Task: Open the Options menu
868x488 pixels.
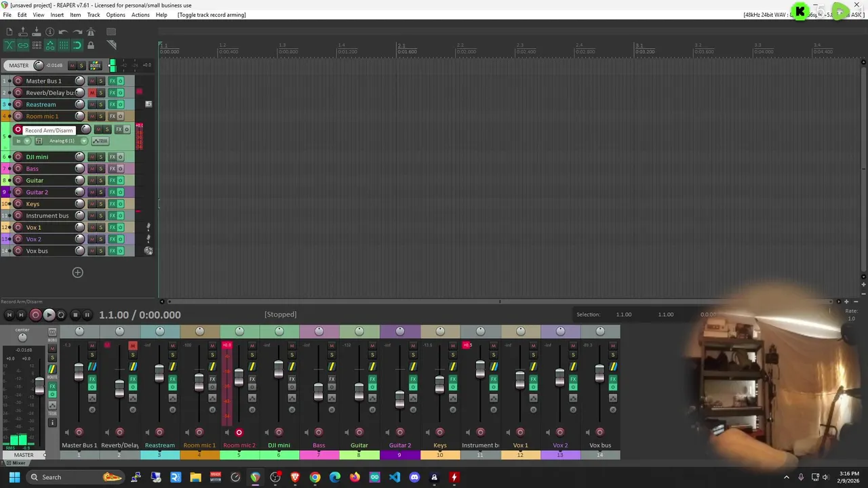Action: 115,15
